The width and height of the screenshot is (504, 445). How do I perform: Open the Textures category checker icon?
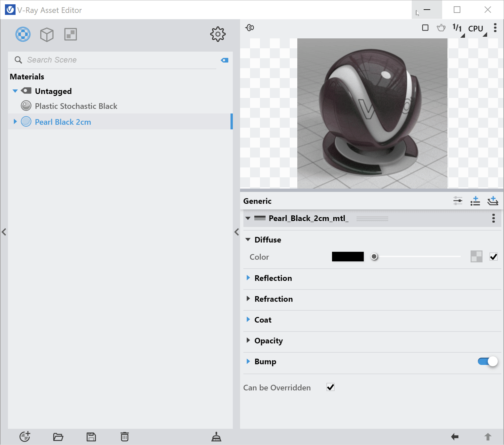[x=70, y=34]
